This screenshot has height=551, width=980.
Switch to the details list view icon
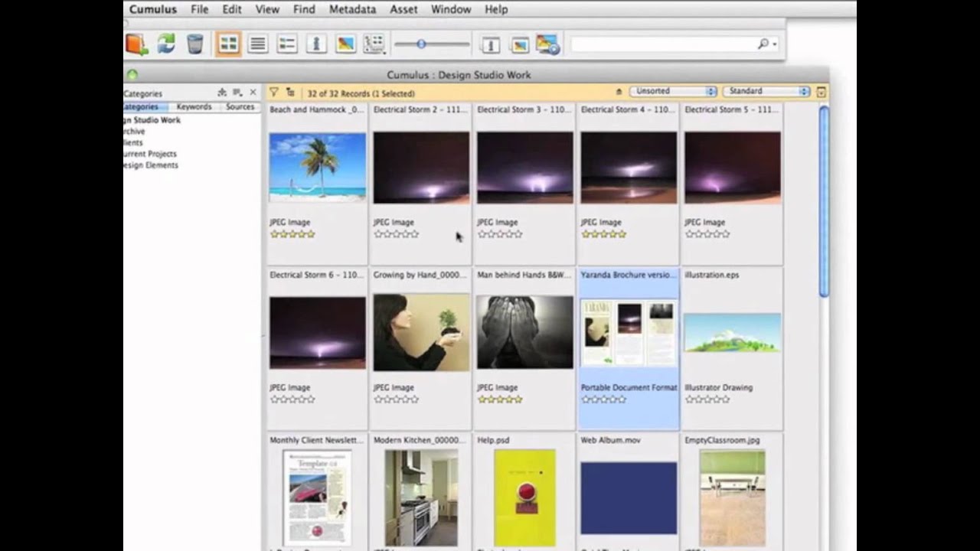(x=287, y=44)
